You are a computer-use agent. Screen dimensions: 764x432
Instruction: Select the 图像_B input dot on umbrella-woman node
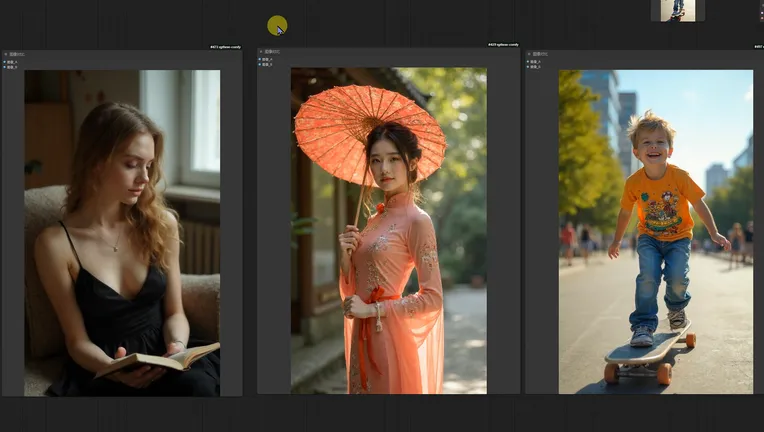coord(260,64)
